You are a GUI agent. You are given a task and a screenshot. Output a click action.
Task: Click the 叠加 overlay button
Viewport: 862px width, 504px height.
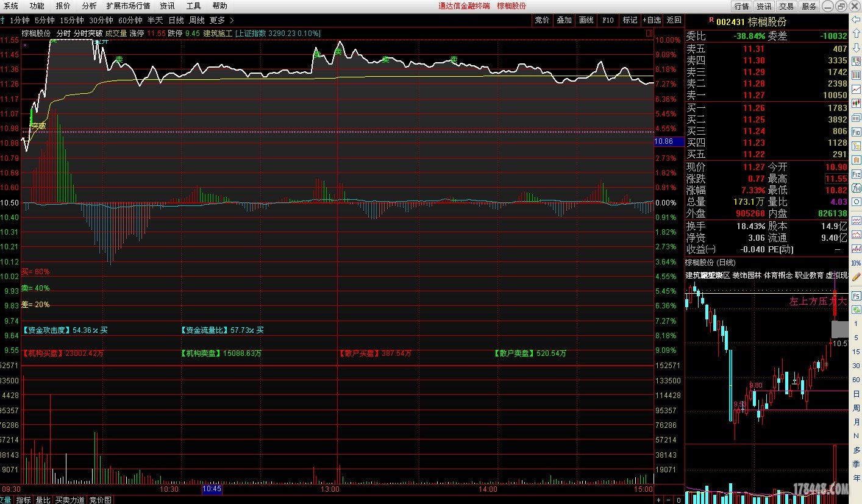point(564,20)
